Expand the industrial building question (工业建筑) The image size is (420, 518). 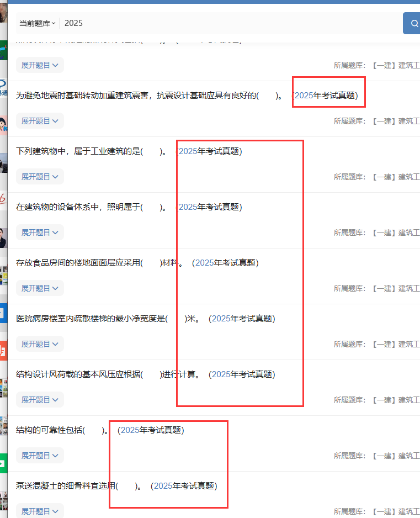(40, 177)
